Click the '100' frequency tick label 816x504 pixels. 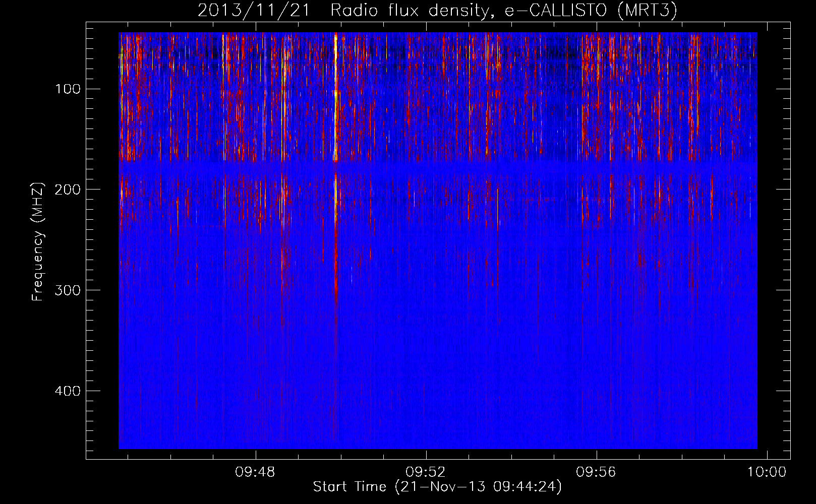point(68,89)
